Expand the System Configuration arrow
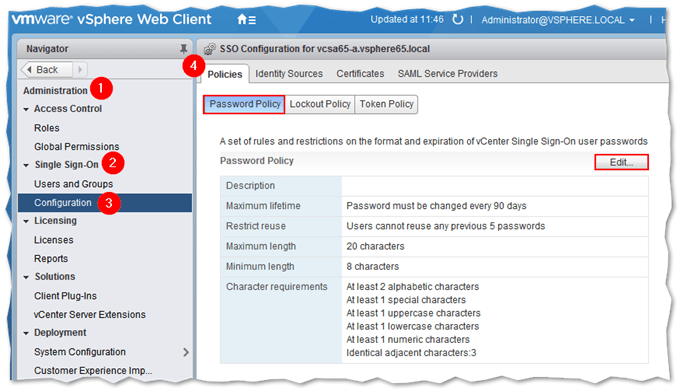Image resolution: width=680 pixels, height=391 pixels. 186,352
